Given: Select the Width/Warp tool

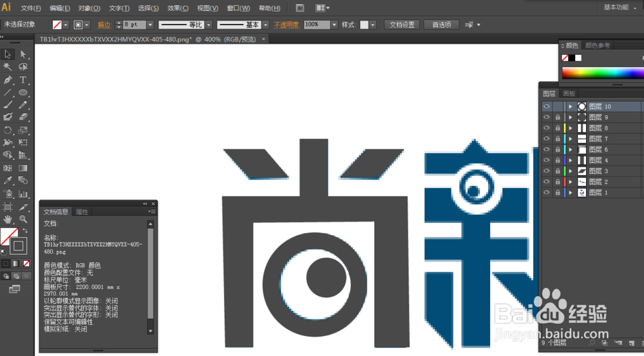Looking at the screenshot, I should [x=7, y=142].
